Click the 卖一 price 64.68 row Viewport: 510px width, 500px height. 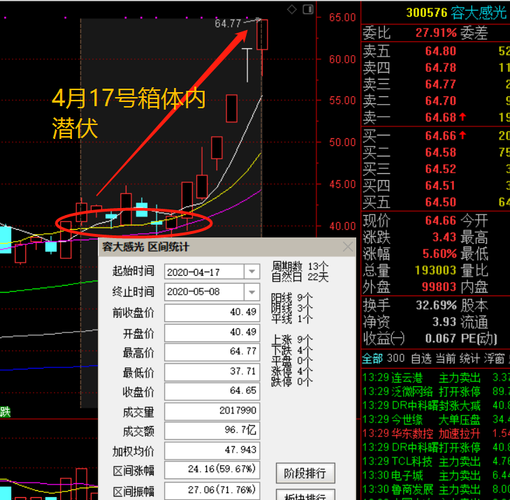coord(436,117)
